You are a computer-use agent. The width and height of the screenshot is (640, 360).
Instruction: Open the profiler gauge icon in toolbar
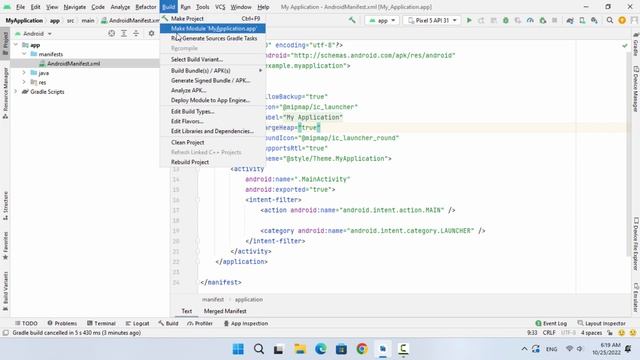[x=530, y=20]
